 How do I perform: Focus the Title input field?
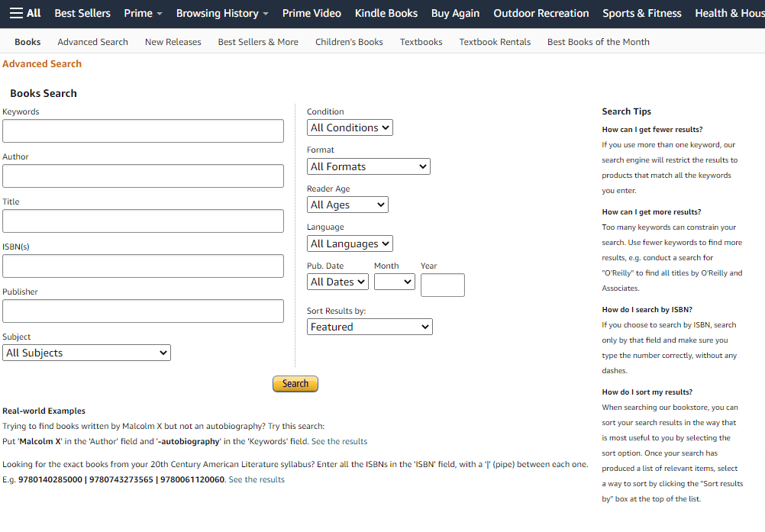click(143, 221)
